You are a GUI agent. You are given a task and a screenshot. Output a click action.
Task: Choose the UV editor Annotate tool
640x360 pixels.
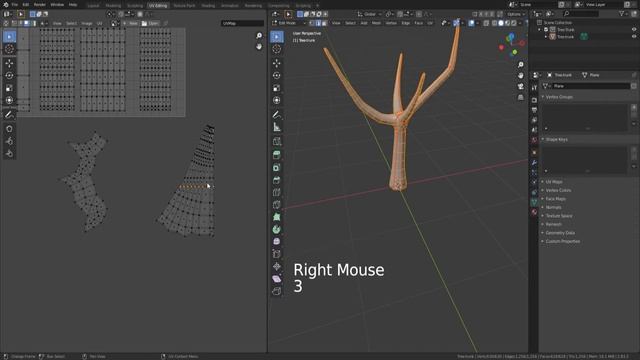[9, 115]
